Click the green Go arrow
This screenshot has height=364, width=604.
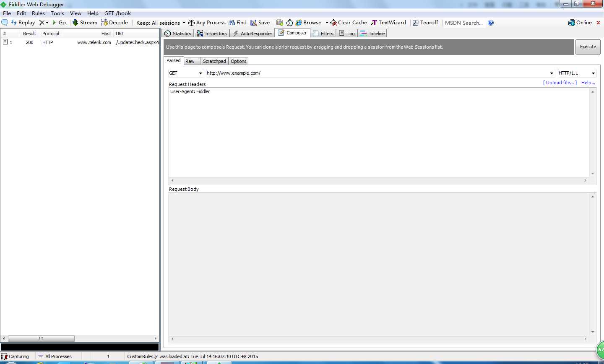(54, 23)
